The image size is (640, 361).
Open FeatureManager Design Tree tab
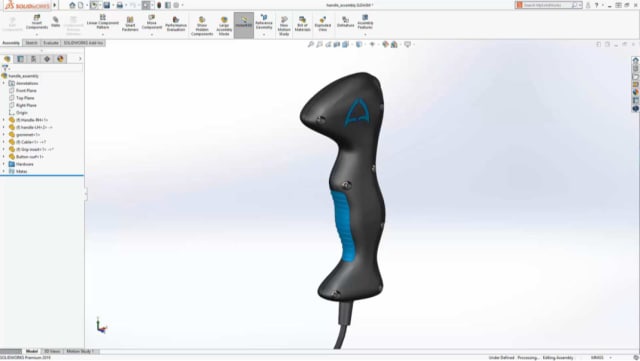pyautogui.click(x=7, y=59)
